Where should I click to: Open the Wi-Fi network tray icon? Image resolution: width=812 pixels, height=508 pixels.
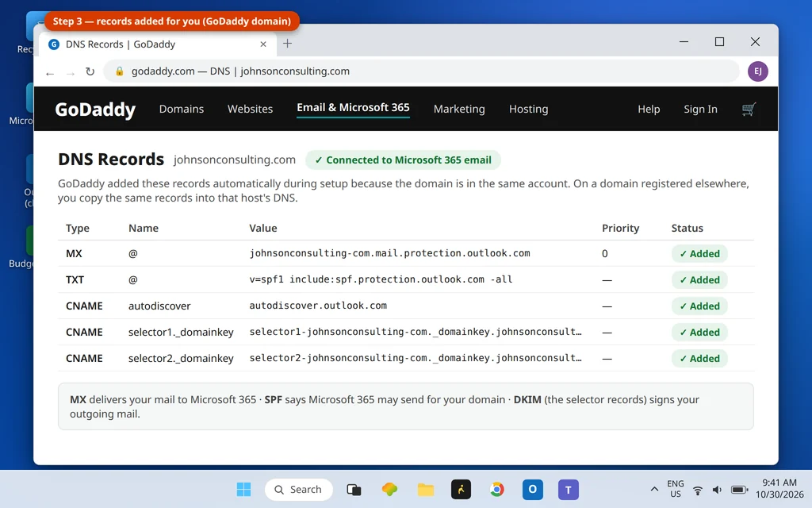698,490
